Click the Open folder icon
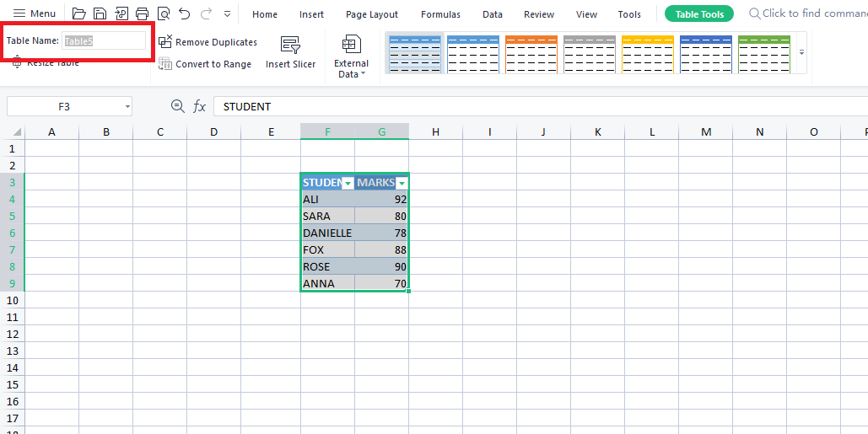 pos(79,13)
